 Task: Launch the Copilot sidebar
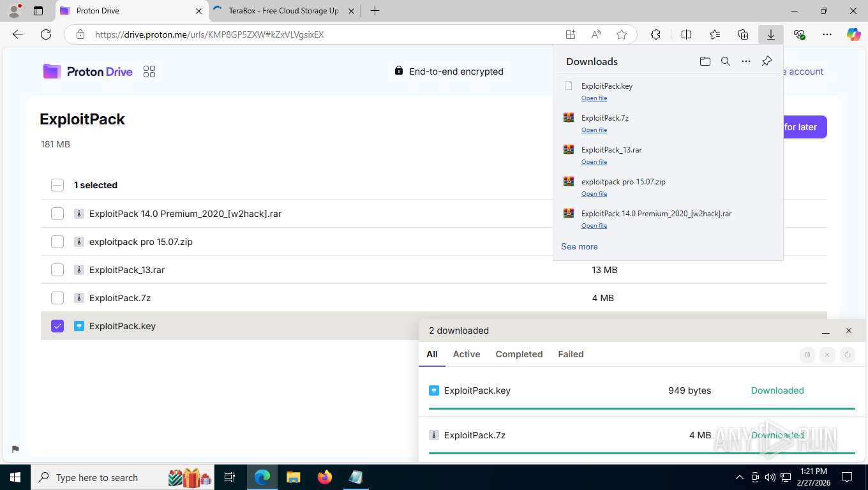point(854,34)
